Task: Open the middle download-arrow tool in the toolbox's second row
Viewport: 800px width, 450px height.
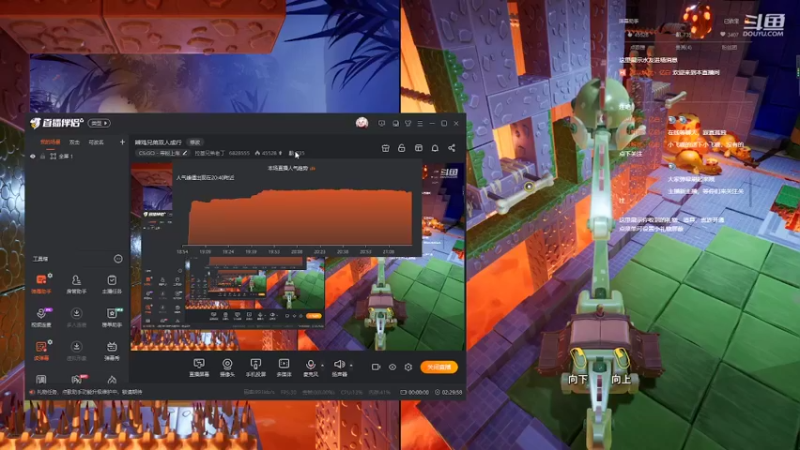Action: tap(76, 317)
